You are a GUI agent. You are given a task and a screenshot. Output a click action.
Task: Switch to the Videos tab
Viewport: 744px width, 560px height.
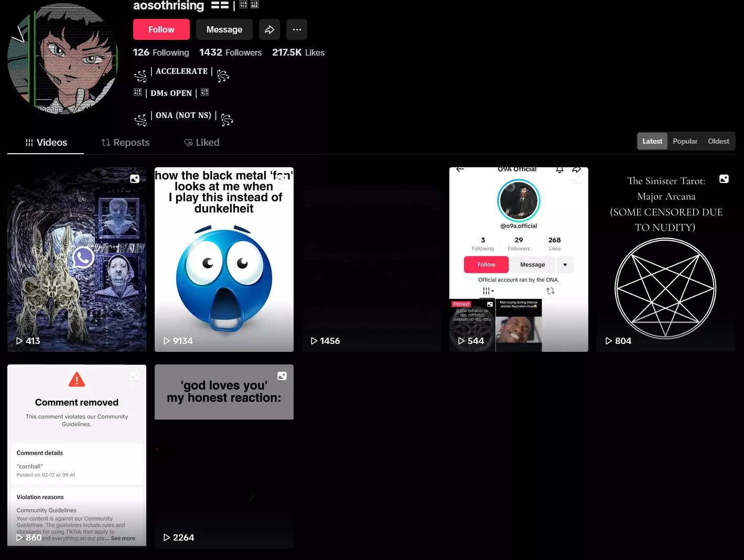tap(46, 143)
